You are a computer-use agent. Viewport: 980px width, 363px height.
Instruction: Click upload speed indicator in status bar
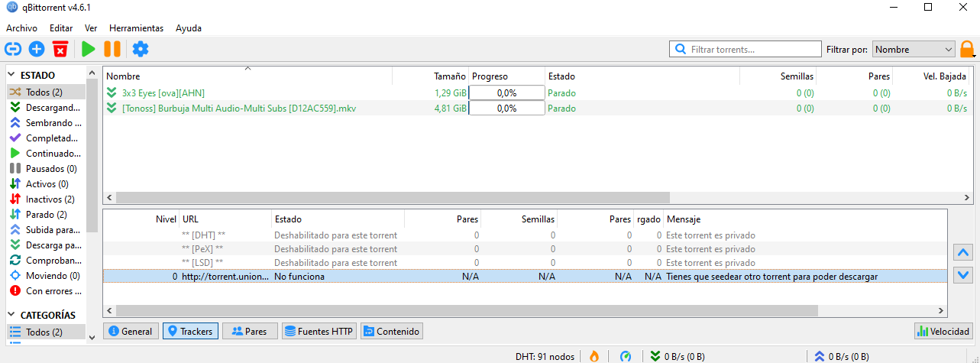click(842, 356)
